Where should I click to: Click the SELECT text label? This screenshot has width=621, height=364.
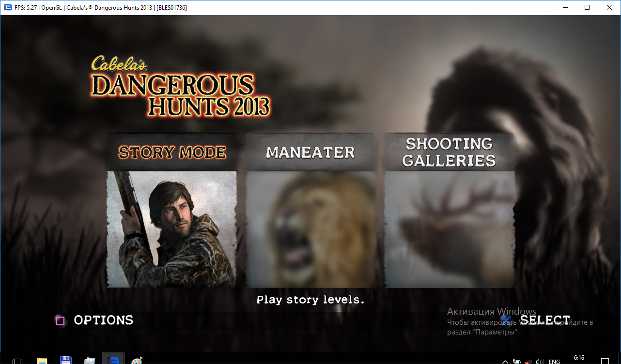pos(545,320)
